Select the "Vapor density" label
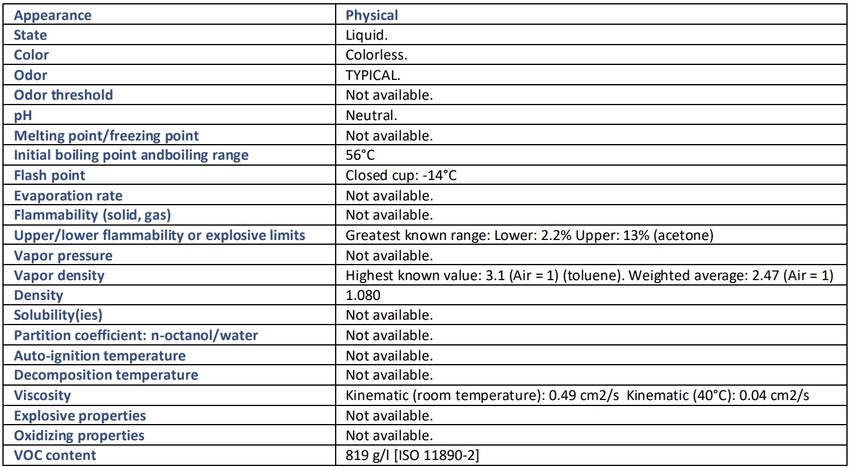850x468 pixels. [x=59, y=275]
